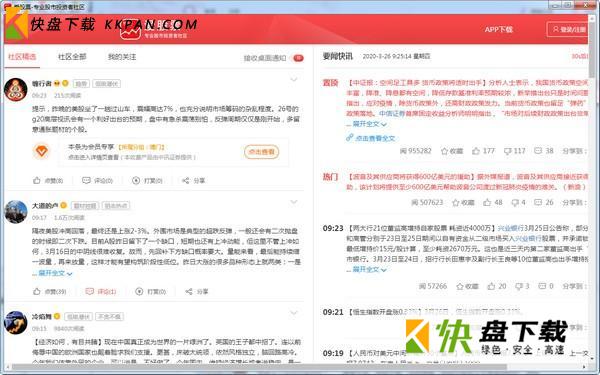The width and height of the screenshot is (600, 375).
Task: Open the 中信证券 blue link in pinned news
Action: 392,114
